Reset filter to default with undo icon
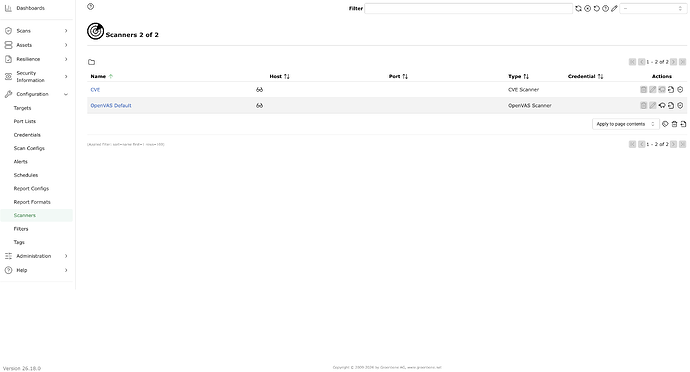Image resolution: width=690 pixels, height=372 pixels. pos(597,8)
